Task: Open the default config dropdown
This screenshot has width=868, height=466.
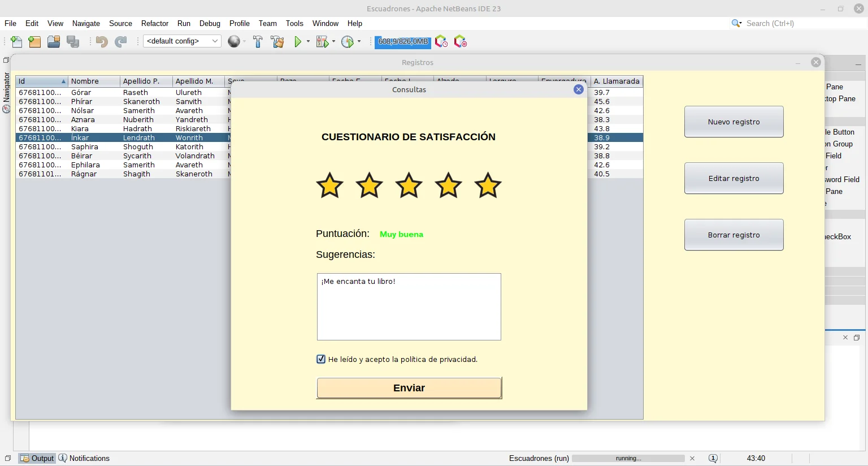Action: 181,41
